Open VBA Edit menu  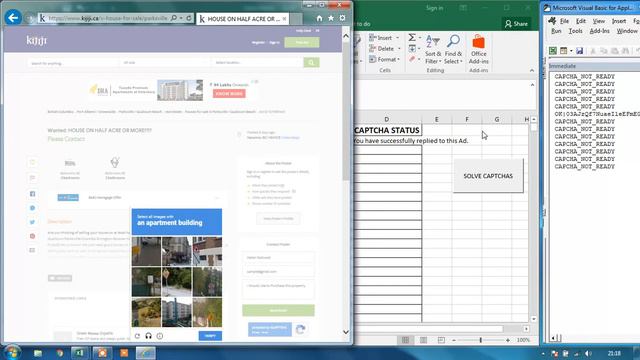pos(580,21)
